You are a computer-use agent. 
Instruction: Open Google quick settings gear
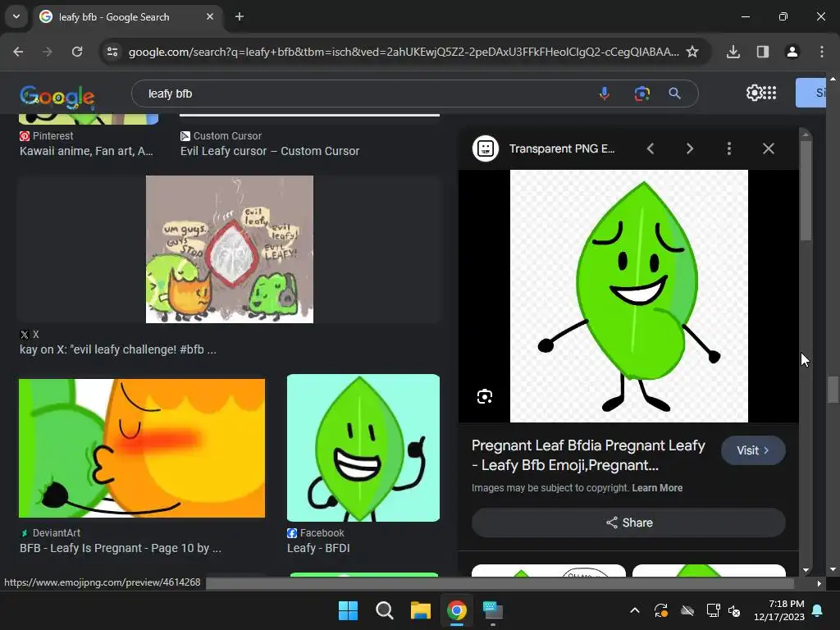click(754, 94)
